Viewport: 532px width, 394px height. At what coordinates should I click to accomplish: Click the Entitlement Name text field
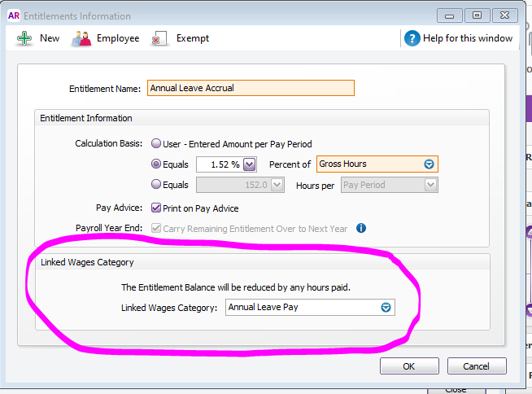coord(251,88)
